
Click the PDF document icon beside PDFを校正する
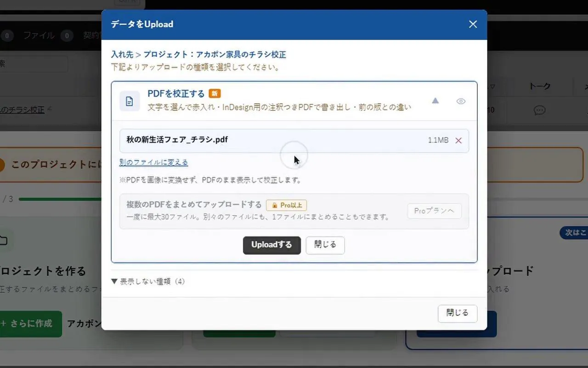(x=130, y=101)
